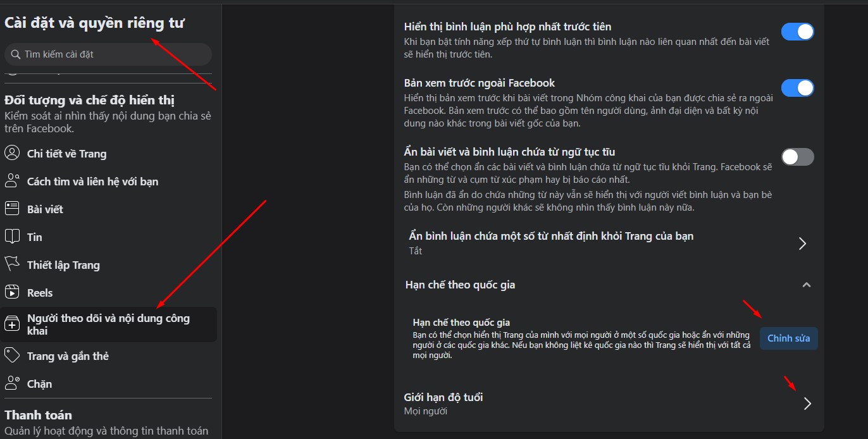Disable Hiển thị bình luận phù hợp nhất toggle
The width and height of the screenshot is (868, 439).
[x=797, y=32]
